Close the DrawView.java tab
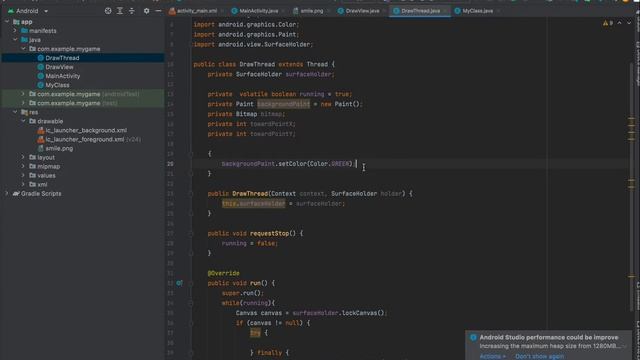The height and width of the screenshot is (360, 640). 384,11
